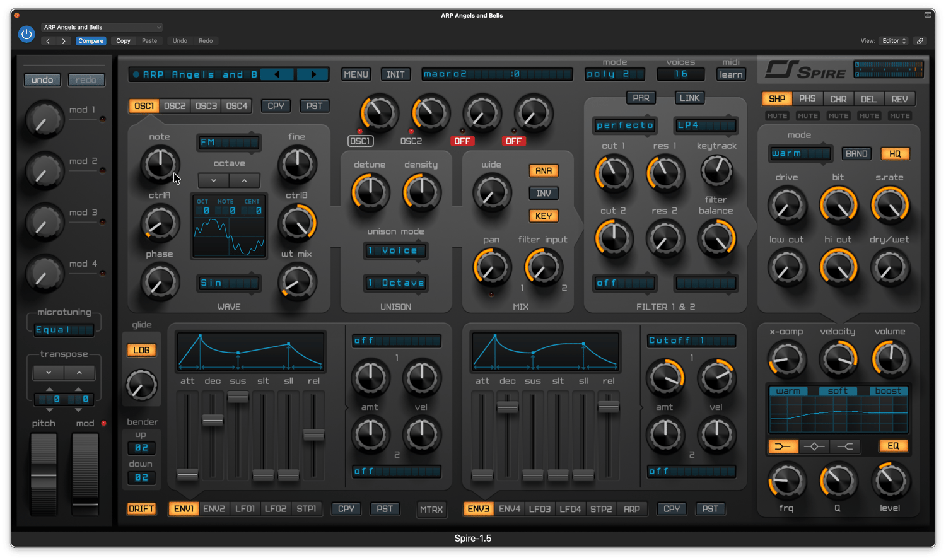Open the DEL effect tab
The width and height of the screenshot is (946, 560).
(x=868, y=99)
